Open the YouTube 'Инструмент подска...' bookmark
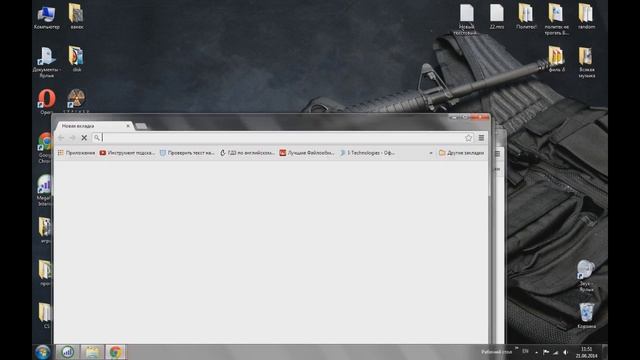 [127, 153]
